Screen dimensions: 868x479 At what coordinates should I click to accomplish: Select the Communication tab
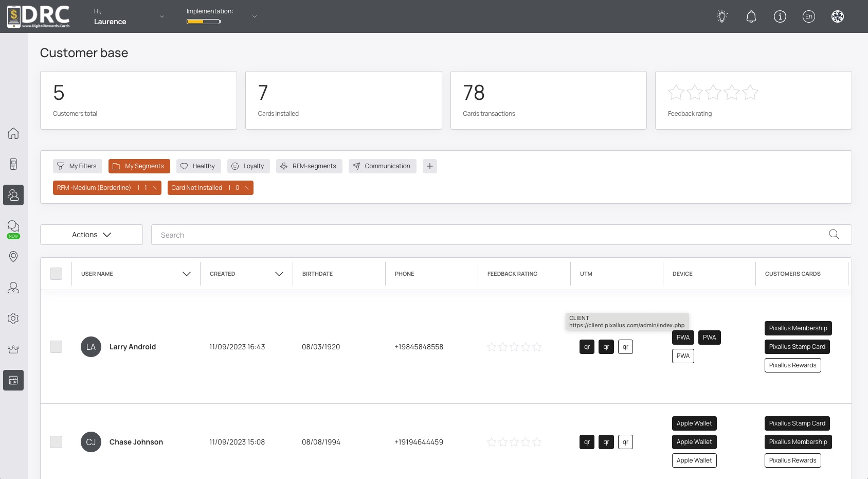pos(383,166)
